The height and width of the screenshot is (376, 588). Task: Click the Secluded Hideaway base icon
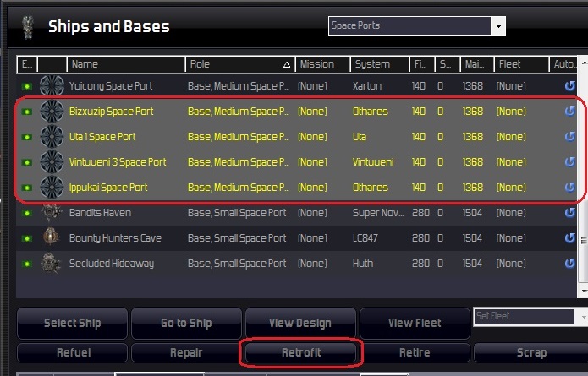tap(52, 263)
